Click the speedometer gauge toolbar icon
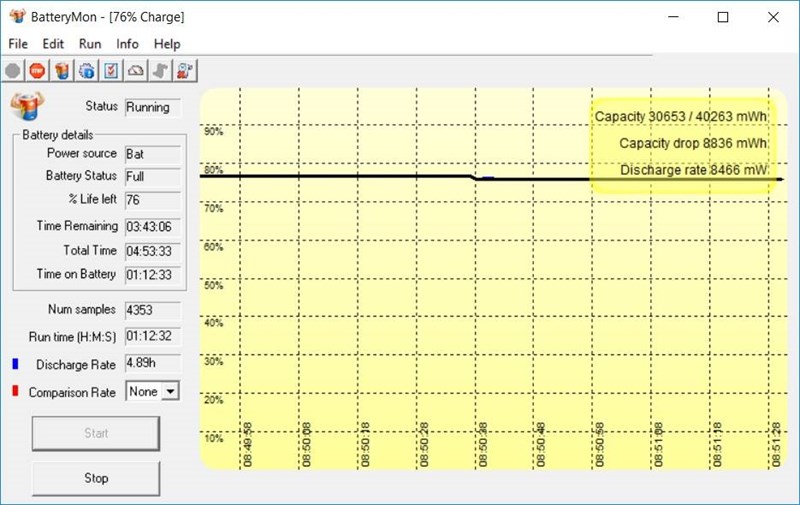This screenshot has width=800, height=505. click(x=136, y=70)
